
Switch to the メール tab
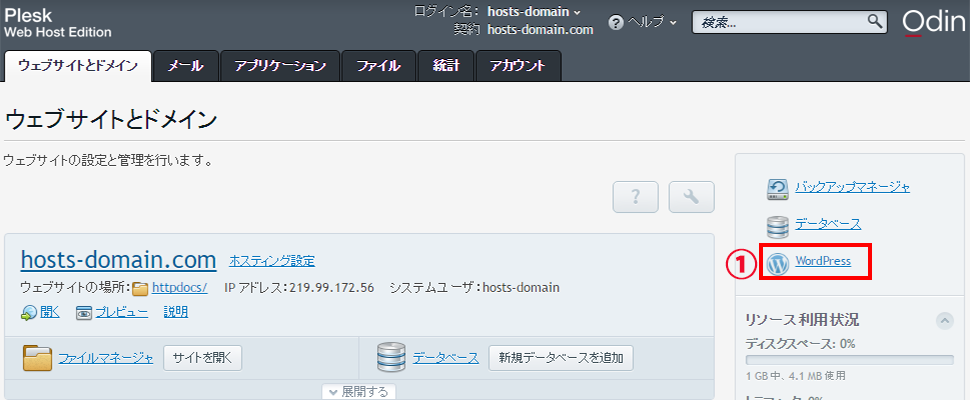(x=186, y=66)
